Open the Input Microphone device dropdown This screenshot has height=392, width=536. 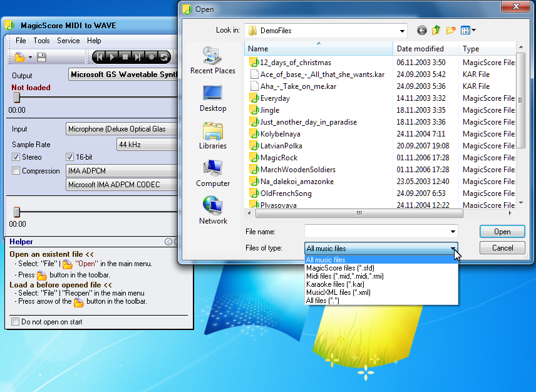pos(121,129)
